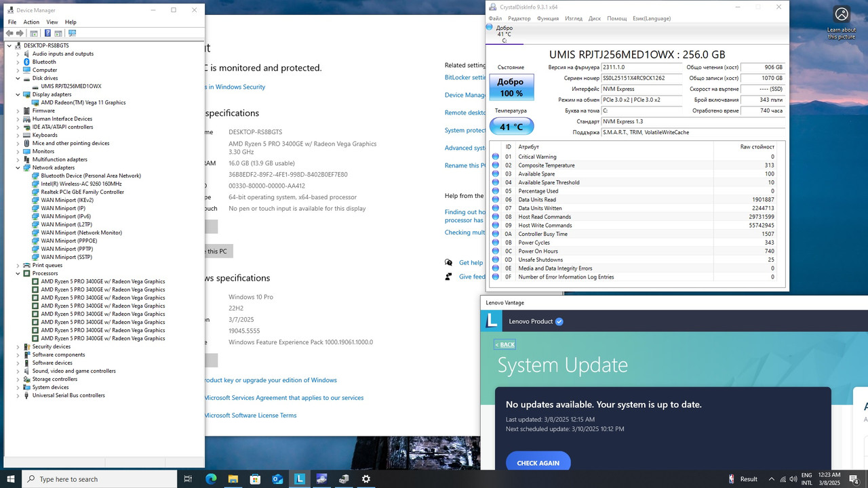Viewport: 868px width, 488px height.
Task: Click the Windows Start button
Action: pos(11,479)
